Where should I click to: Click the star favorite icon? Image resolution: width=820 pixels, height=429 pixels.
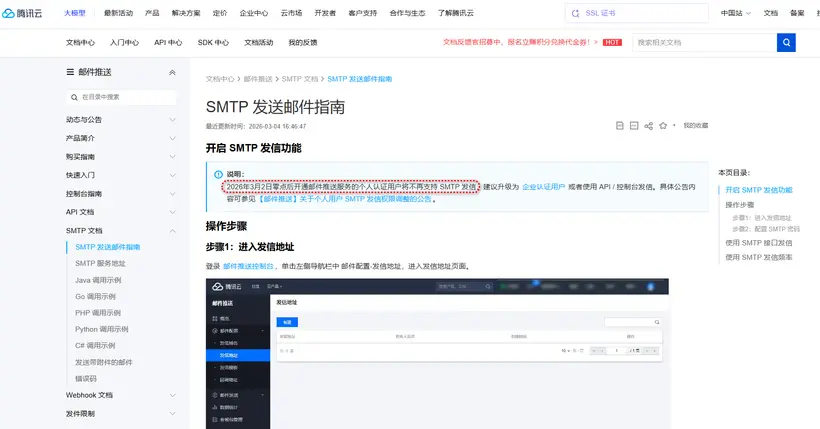pyautogui.click(x=663, y=126)
